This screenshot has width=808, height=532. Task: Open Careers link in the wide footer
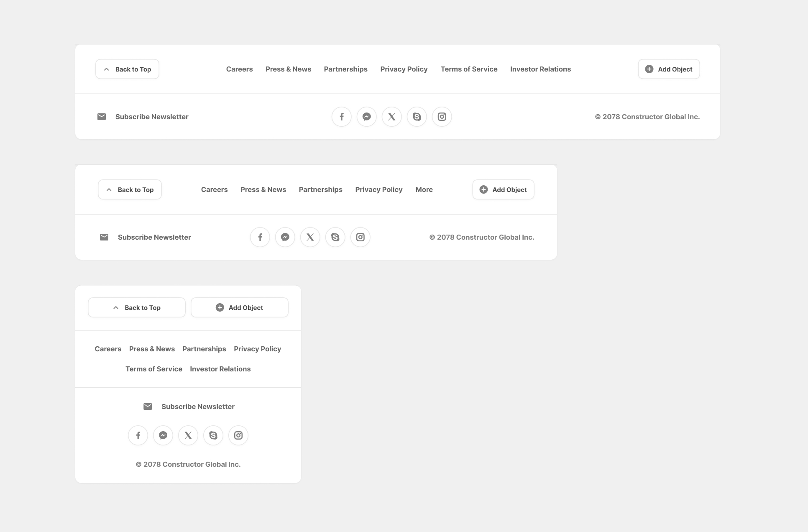[240, 69]
